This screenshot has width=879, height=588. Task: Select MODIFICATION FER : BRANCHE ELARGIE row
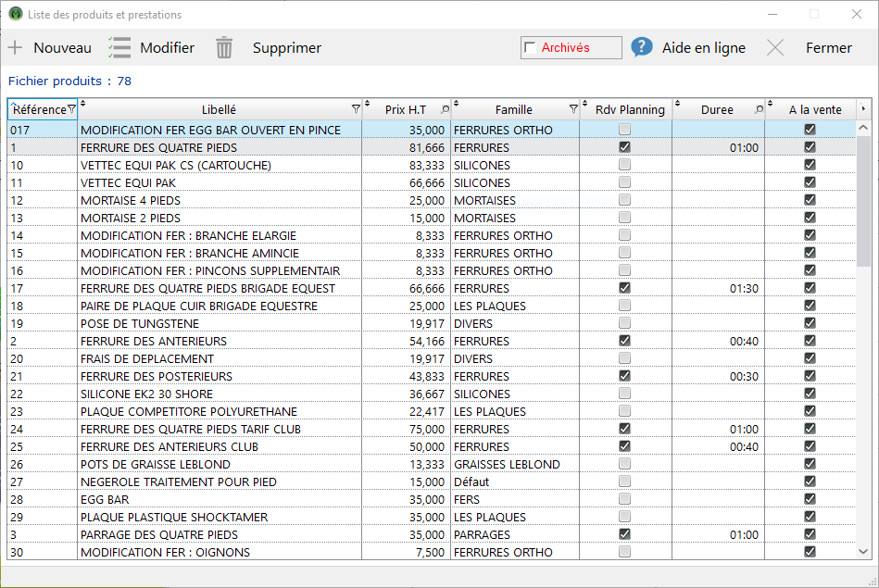(432, 235)
